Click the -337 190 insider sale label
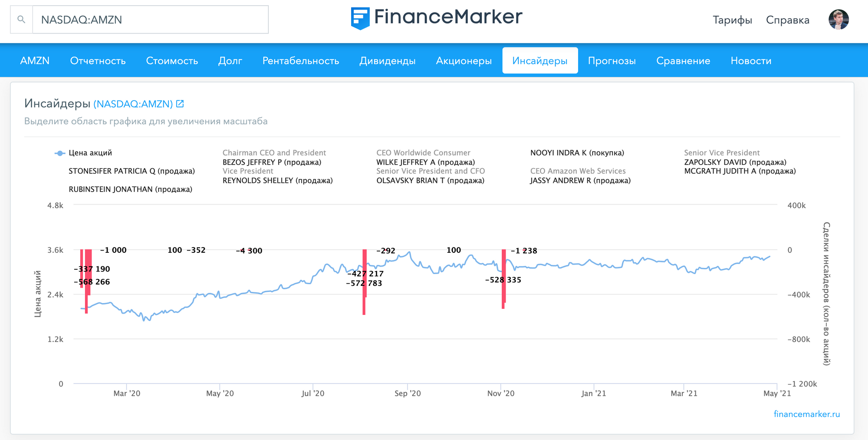This screenshot has height=440, width=868. pos(92,269)
